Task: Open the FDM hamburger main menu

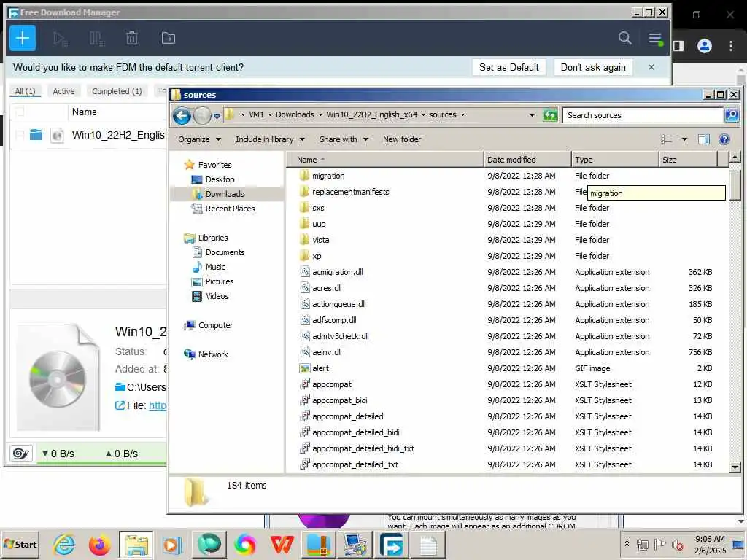Action: click(x=656, y=39)
